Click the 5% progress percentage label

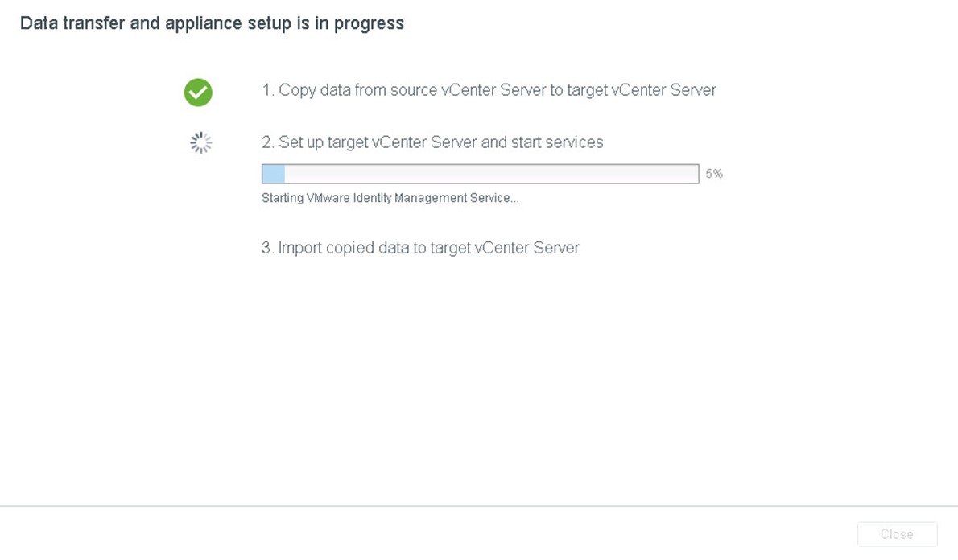pos(714,174)
